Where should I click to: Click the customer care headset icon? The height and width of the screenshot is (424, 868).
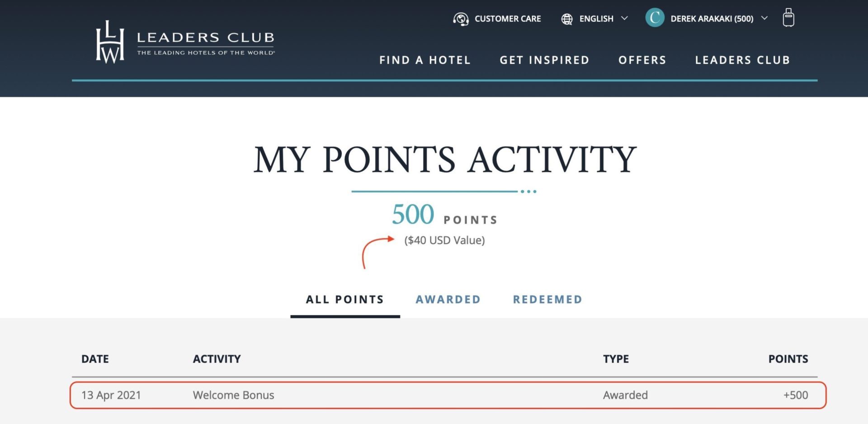coord(461,19)
